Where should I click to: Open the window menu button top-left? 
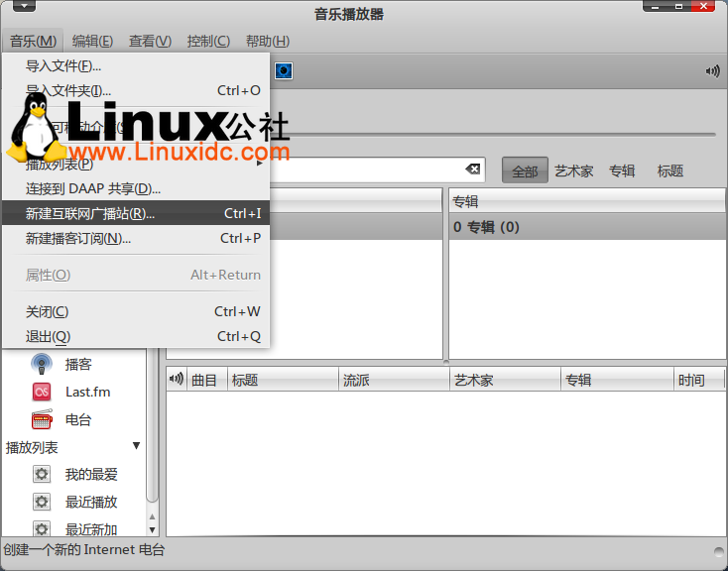point(25,6)
